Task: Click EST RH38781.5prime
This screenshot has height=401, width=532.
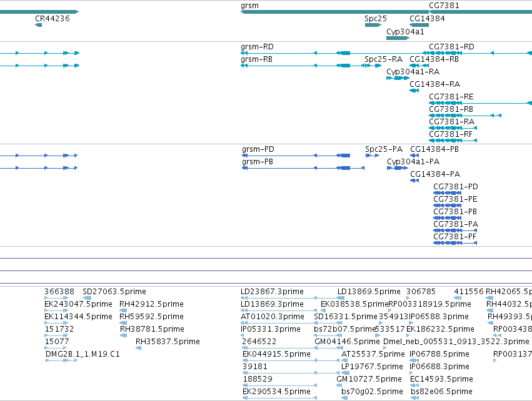Action: pos(152,329)
